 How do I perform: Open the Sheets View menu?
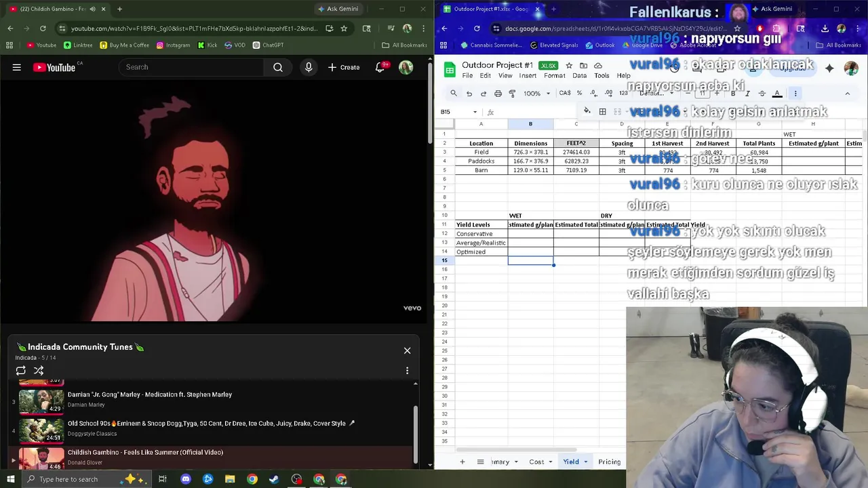point(505,76)
